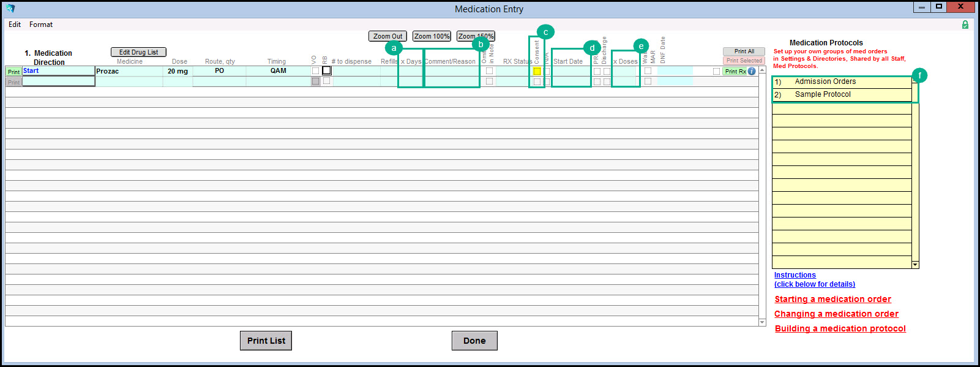Click the Print List button
The height and width of the screenshot is (367, 980).
(266, 341)
